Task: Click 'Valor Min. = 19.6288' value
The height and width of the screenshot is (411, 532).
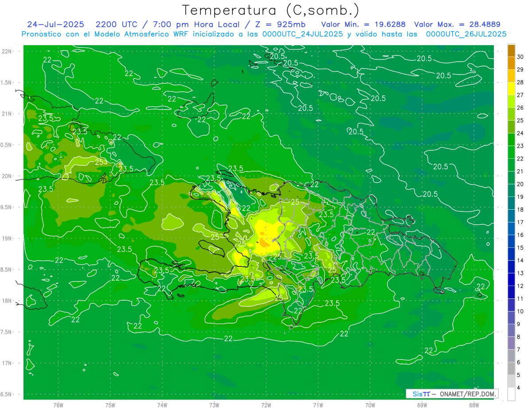Action: 363,24
